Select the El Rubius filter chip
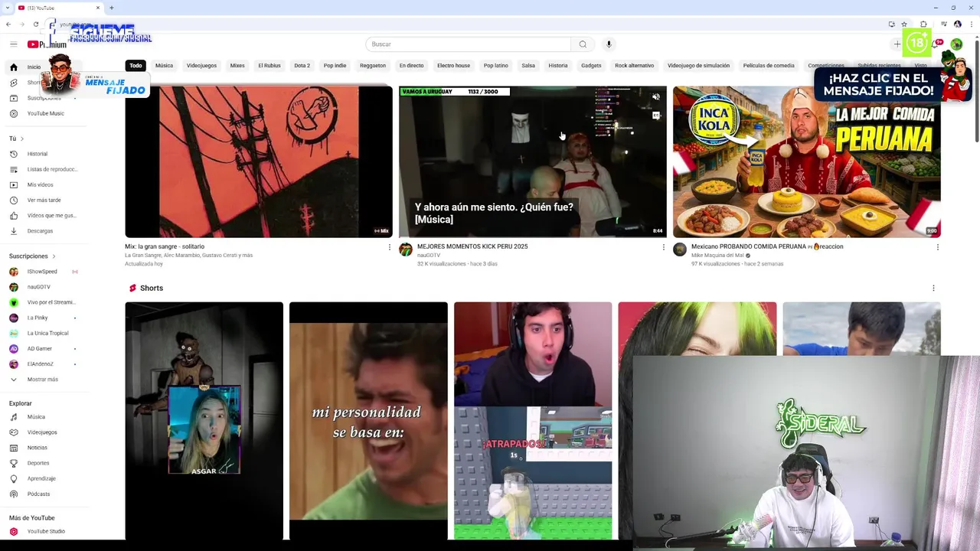Image resolution: width=980 pixels, height=551 pixels. tap(269, 66)
